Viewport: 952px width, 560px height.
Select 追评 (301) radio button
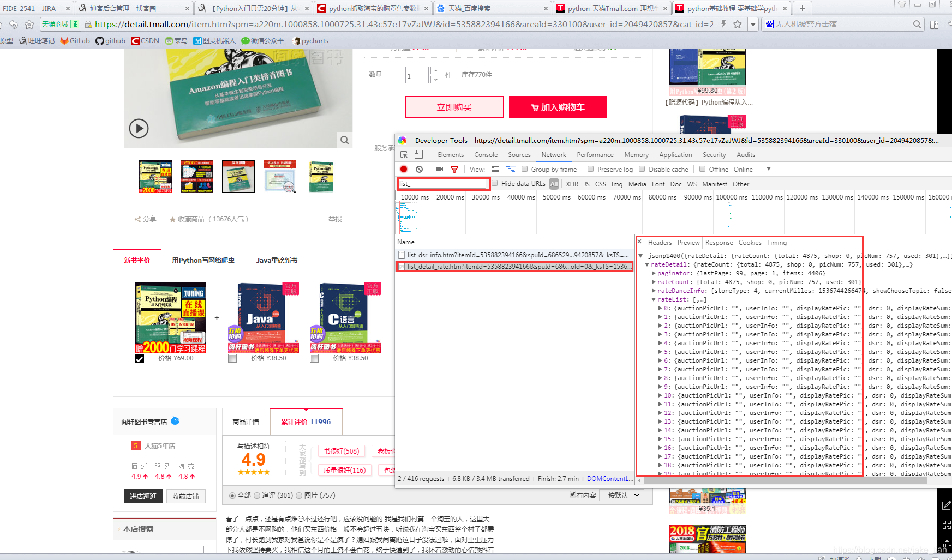(257, 496)
